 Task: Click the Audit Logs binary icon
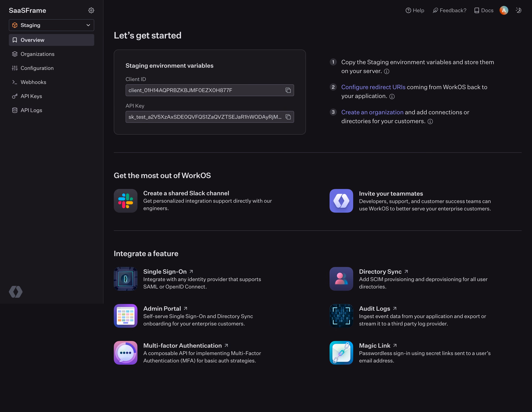click(341, 316)
